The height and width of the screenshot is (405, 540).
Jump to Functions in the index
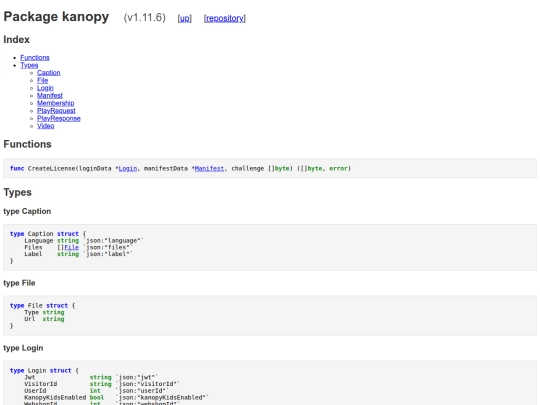tap(35, 58)
